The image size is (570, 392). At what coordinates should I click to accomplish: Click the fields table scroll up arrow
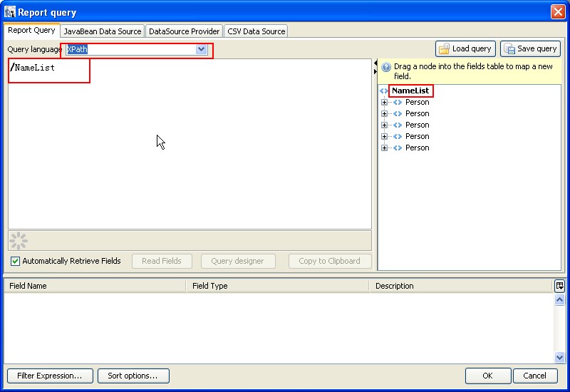[559, 299]
